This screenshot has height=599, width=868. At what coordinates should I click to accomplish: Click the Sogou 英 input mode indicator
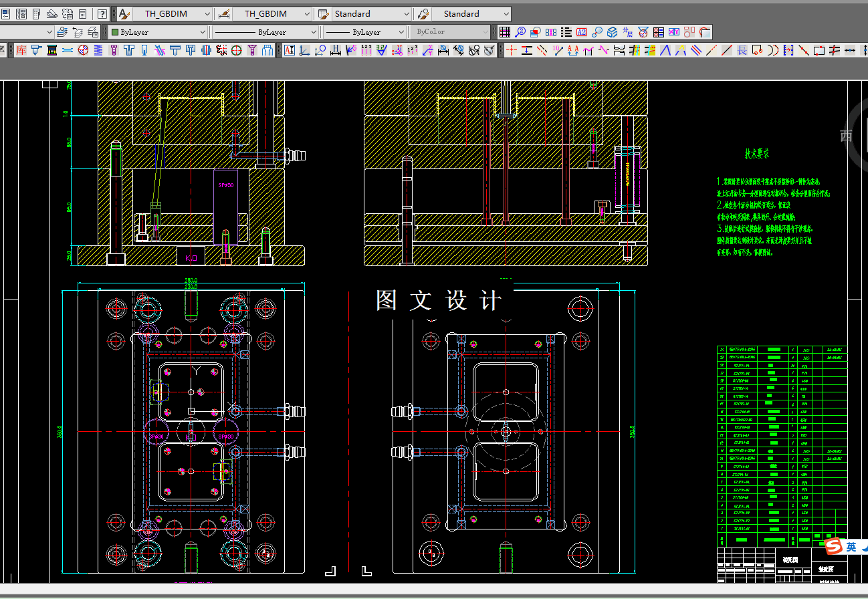pos(851,547)
